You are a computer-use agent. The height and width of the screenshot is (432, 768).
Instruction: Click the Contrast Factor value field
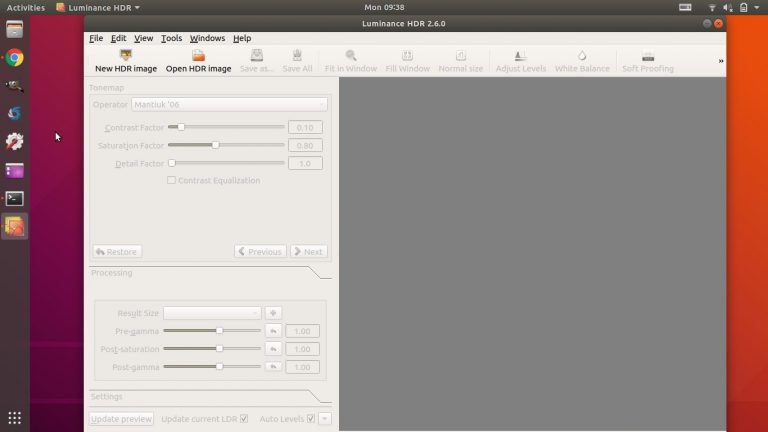(305, 127)
